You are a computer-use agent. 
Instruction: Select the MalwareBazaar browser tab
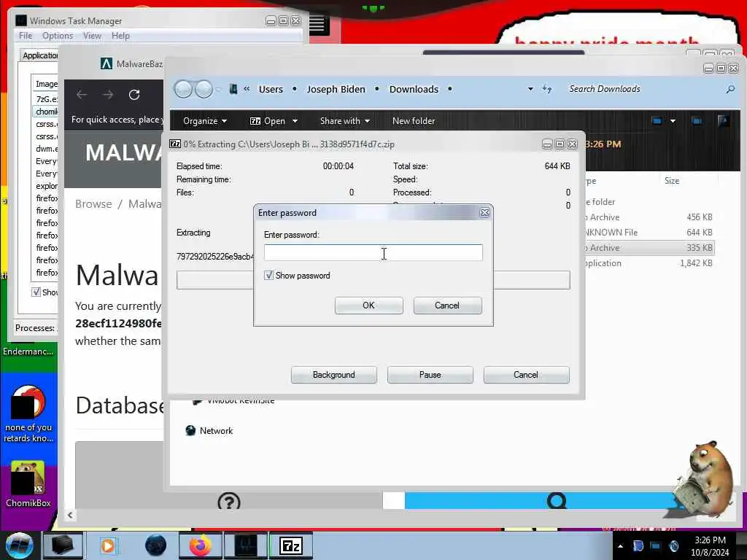pos(132,64)
